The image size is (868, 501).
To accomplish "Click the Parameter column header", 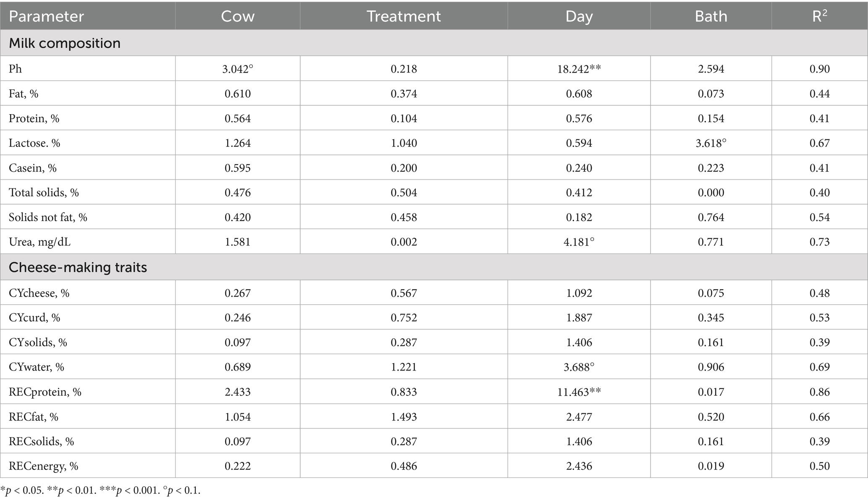I will click(x=46, y=16).
